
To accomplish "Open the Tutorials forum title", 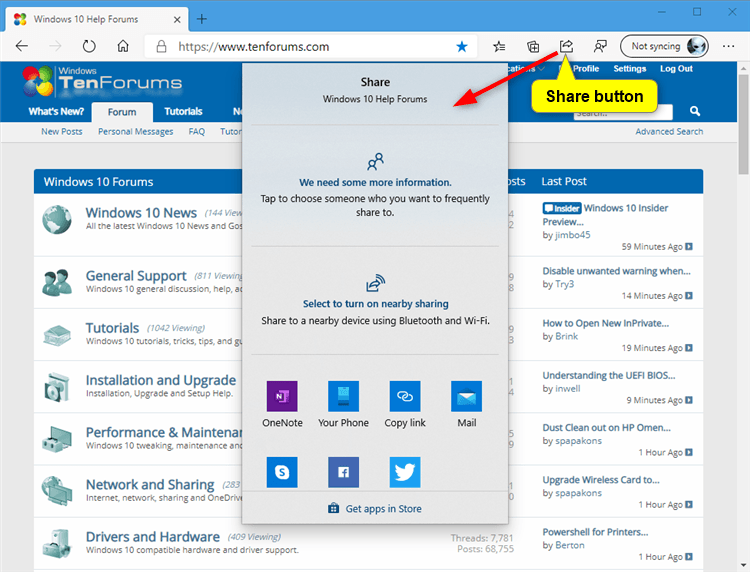I will tap(112, 328).
